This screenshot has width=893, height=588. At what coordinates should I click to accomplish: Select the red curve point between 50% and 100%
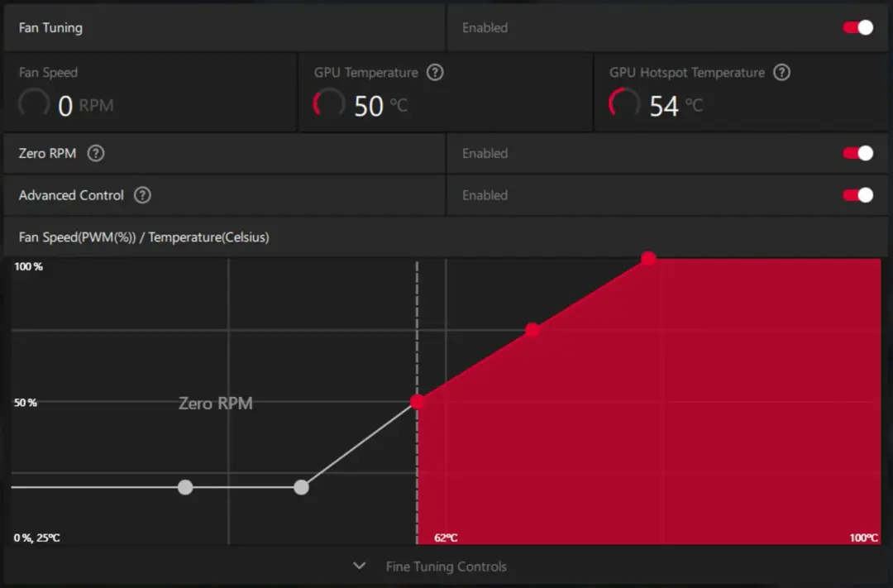532,330
